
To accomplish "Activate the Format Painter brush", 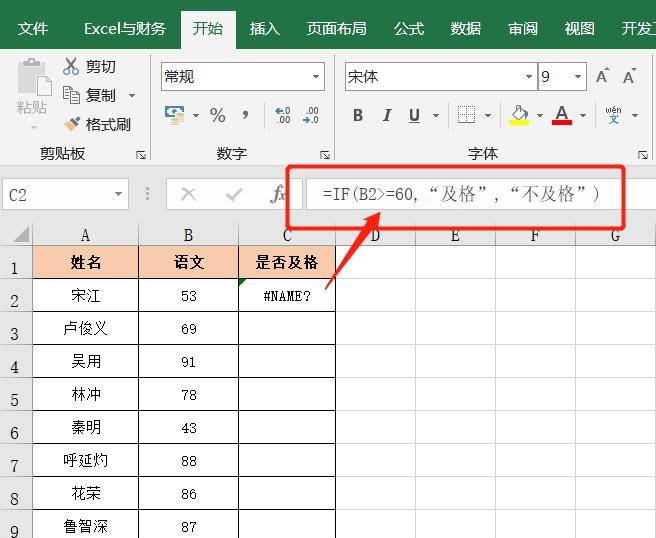I will pyautogui.click(x=72, y=124).
